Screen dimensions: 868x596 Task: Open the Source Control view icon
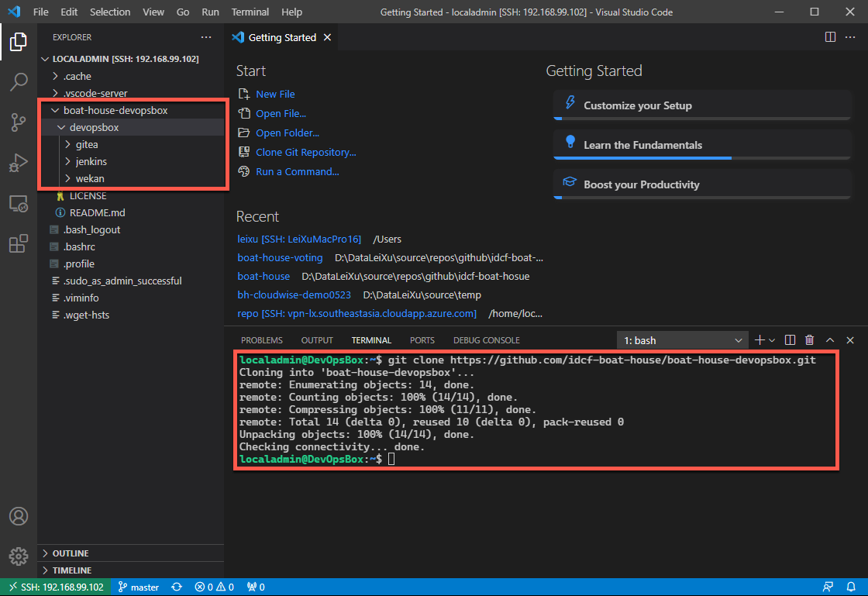[x=19, y=122]
